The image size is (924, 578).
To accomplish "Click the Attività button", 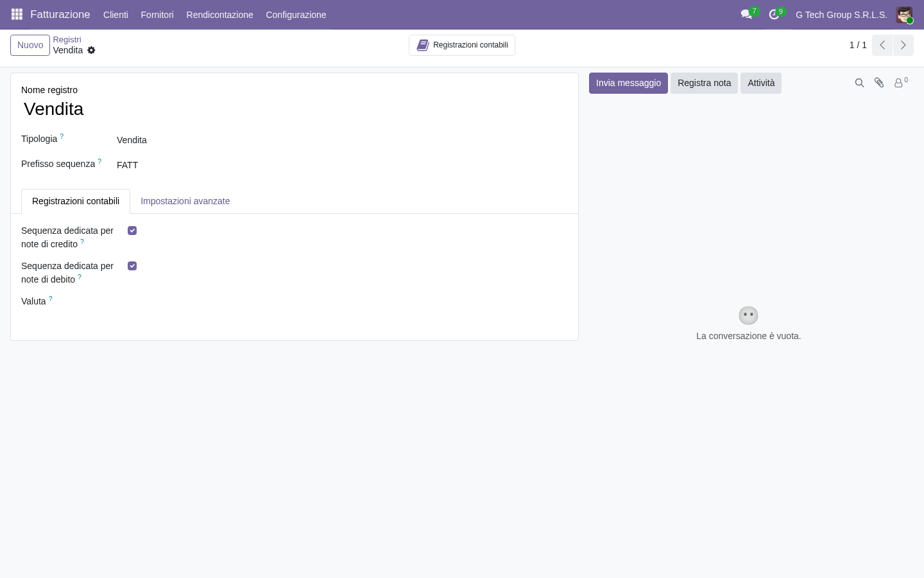I will pos(761,83).
